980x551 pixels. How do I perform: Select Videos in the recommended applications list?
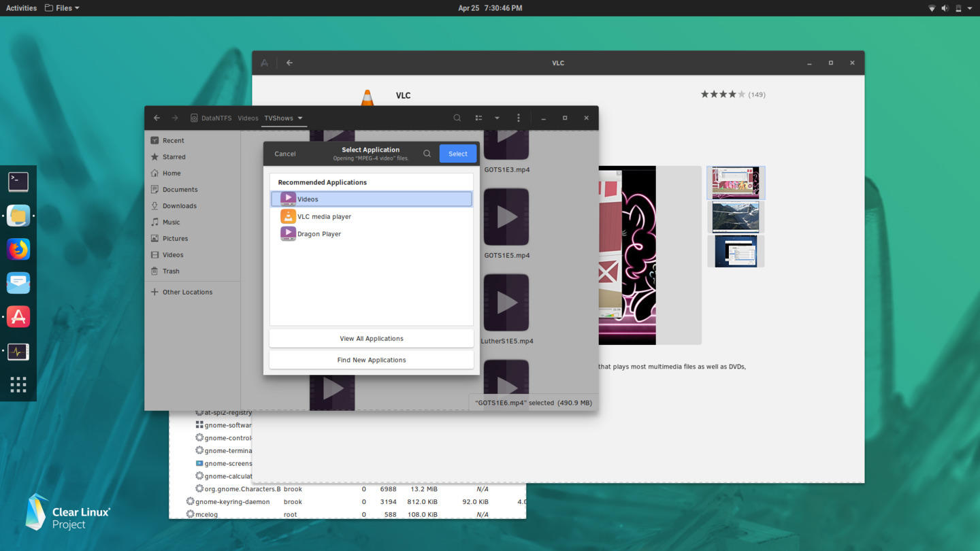point(372,199)
